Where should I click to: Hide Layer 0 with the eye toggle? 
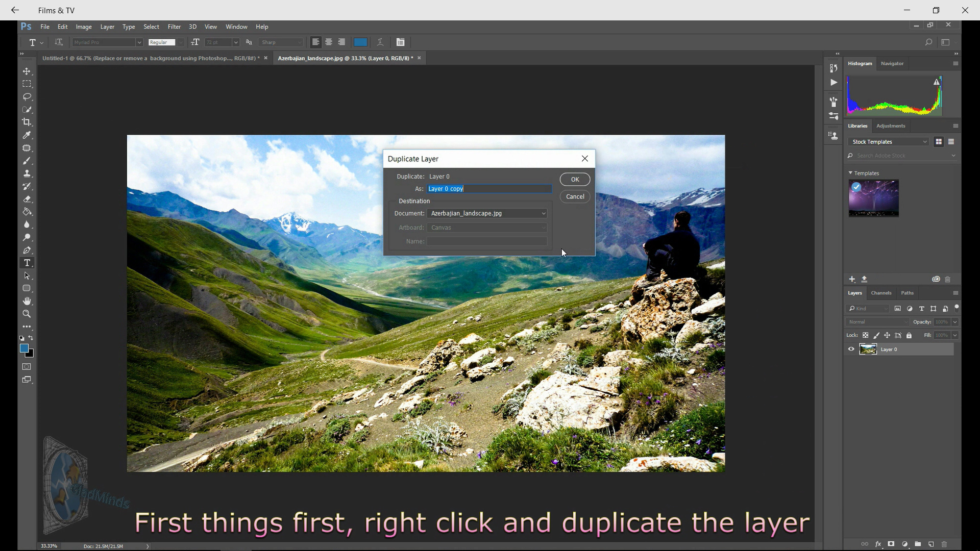click(850, 349)
